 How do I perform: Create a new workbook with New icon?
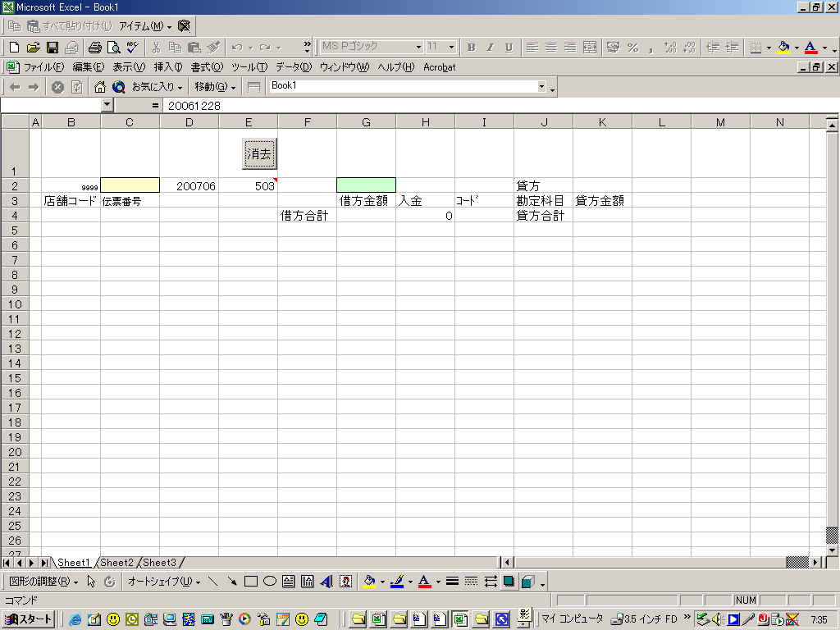[x=15, y=47]
